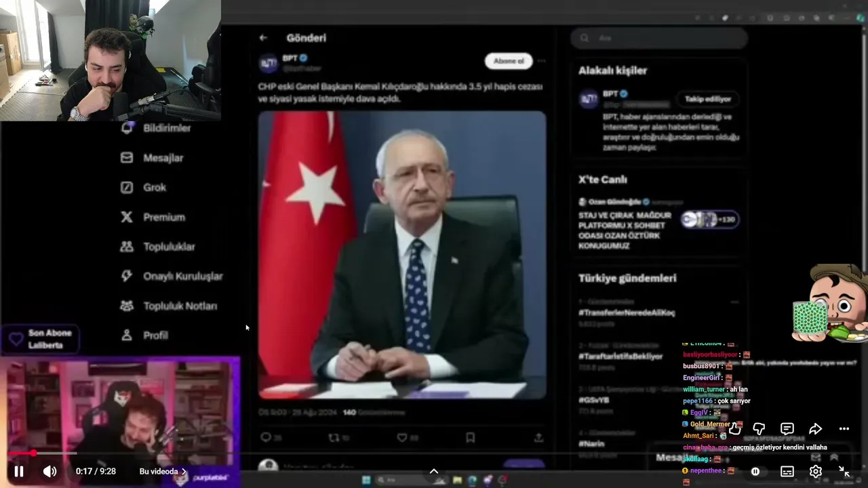868x488 pixels.
Task: Click the Mesajlar envelope icon
Action: point(127,158)
